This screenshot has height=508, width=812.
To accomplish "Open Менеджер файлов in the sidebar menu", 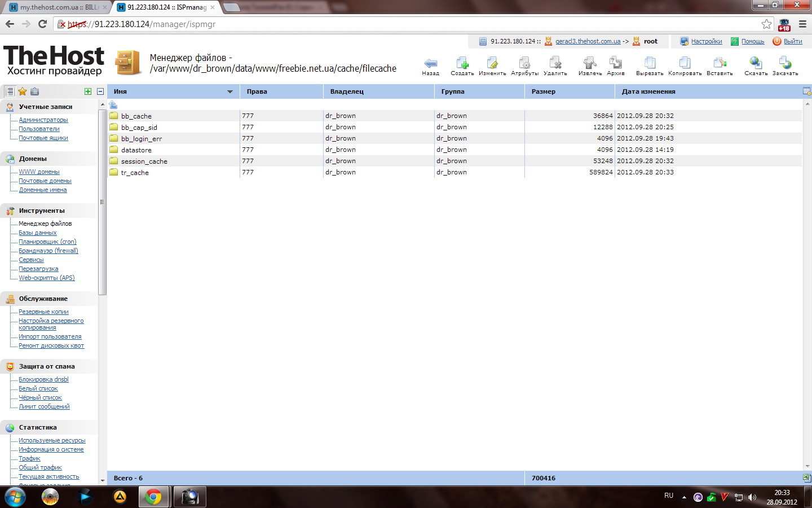I will [x=45, y=224].
